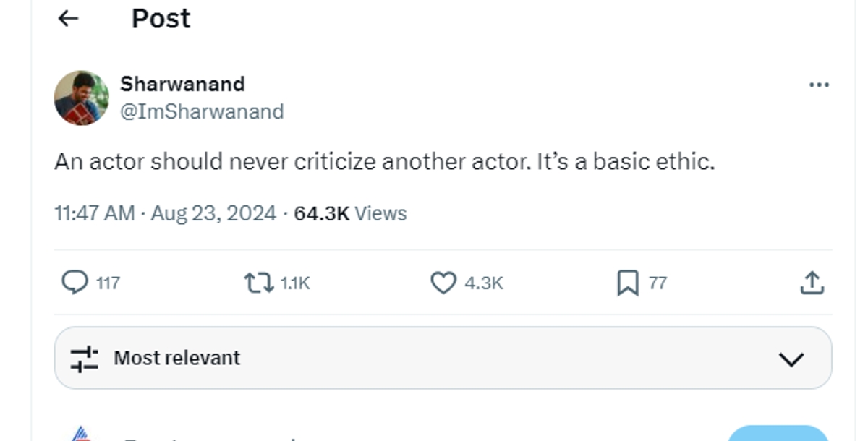Screen dimensions: 868x441
Task: Click the post text about actor ethics
Action: pos(384,162)
